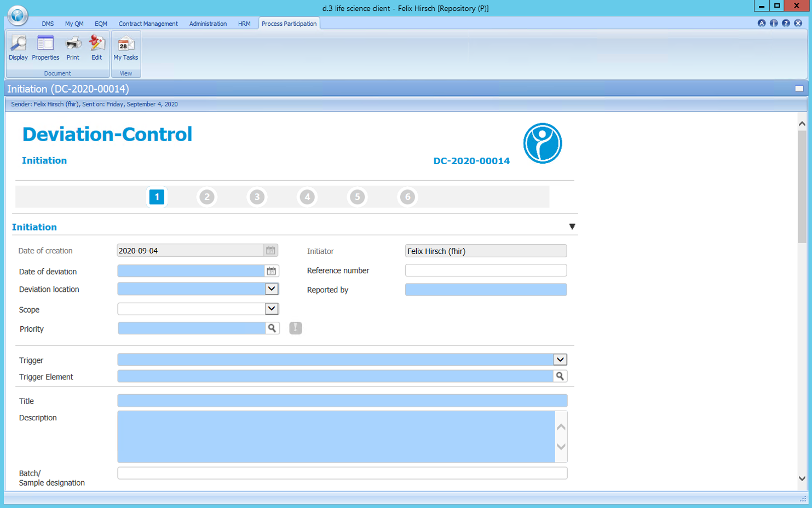Click the Properties icon in the Document group
The image size is (812, 508).
[x=45, y=48]
